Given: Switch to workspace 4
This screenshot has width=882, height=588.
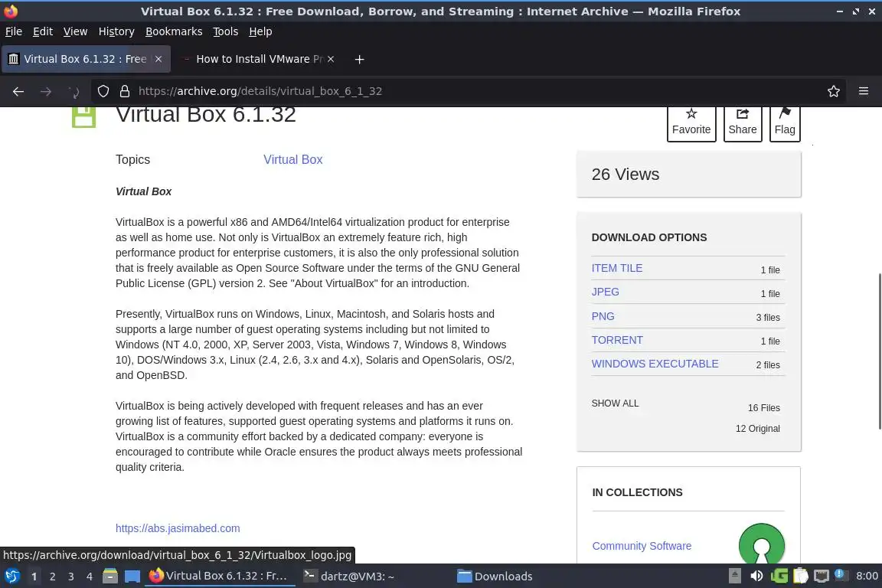Looking at the screenshot, I should 90,577.
